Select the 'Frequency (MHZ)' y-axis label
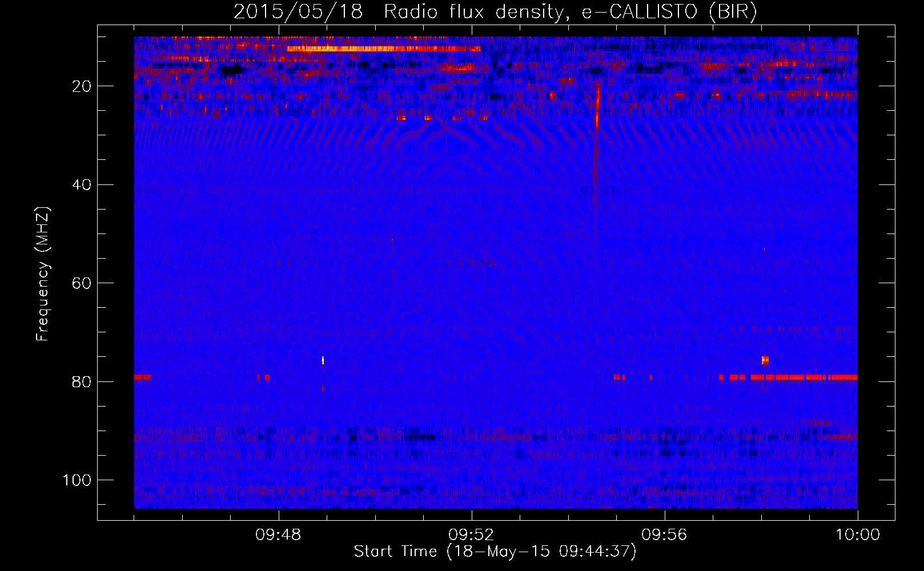Screen dimensions: 924x571 tap(43, 274)
